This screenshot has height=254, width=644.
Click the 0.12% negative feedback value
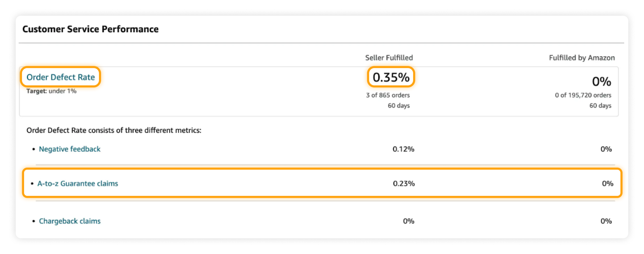(403, 149)
